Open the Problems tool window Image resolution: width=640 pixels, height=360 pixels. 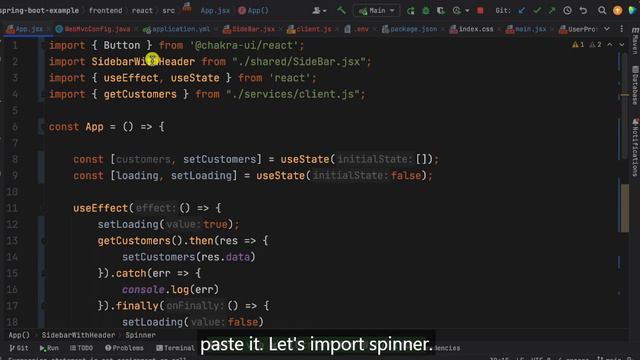tap(124, 348)
